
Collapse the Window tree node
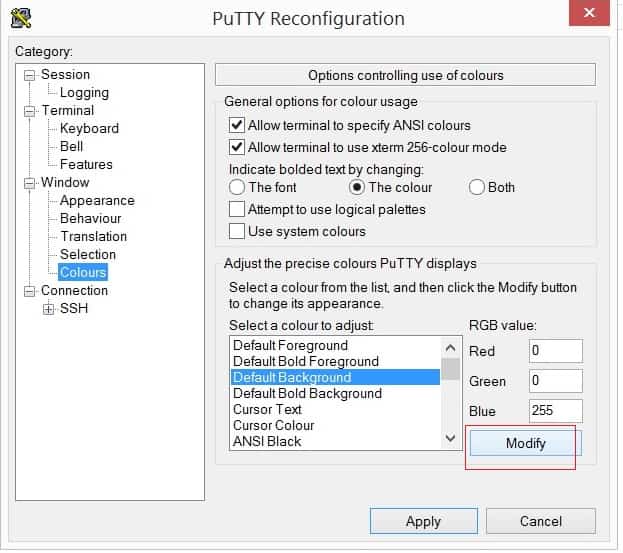29,183
